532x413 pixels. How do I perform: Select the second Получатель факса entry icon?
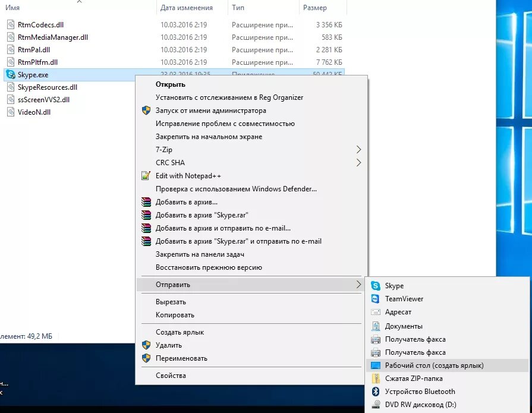tap(376, 352)
